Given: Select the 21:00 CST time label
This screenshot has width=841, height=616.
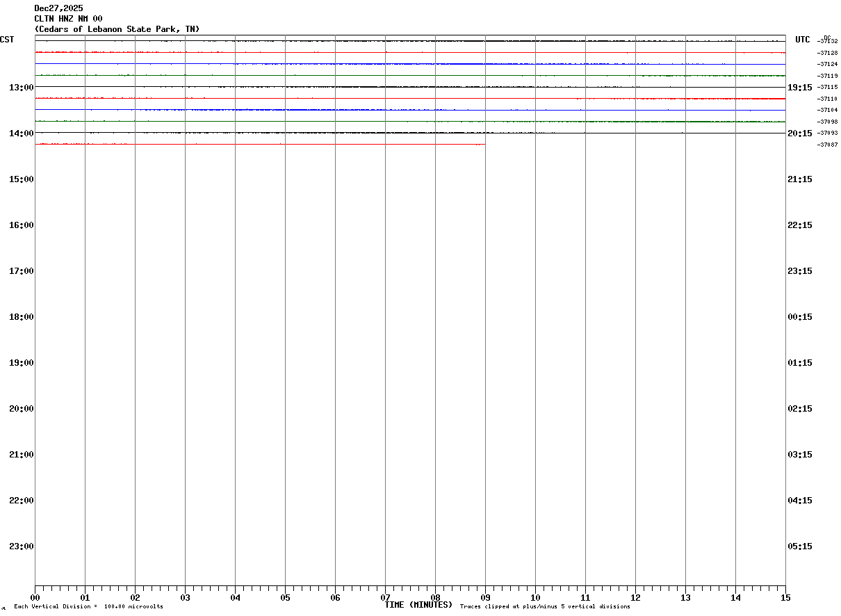Looking at the screenshot, I should (22, 455).
